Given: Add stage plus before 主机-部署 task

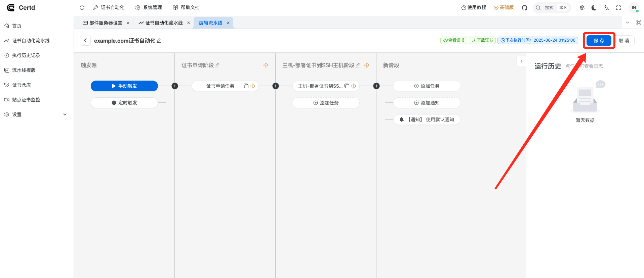Looking at the screenshot, I should [276, 86].
